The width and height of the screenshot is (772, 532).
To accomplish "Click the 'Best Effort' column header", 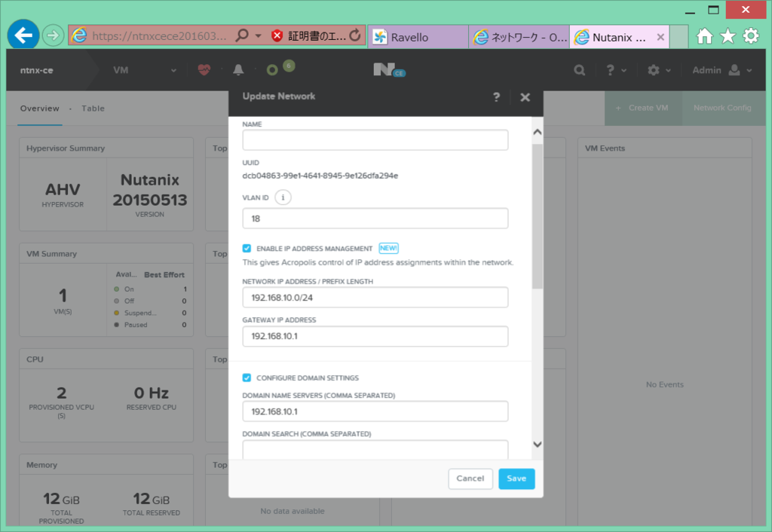I will point(164,274).
